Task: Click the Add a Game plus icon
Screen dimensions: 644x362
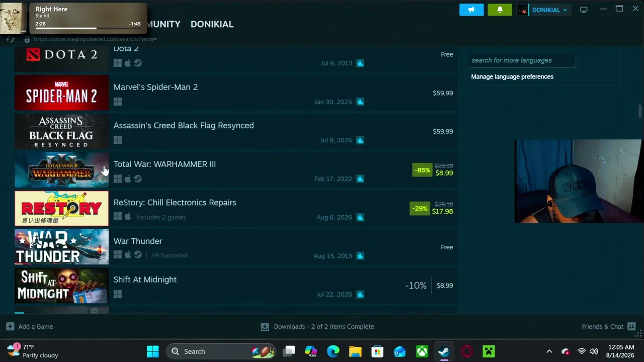Action: coord(10,327)
